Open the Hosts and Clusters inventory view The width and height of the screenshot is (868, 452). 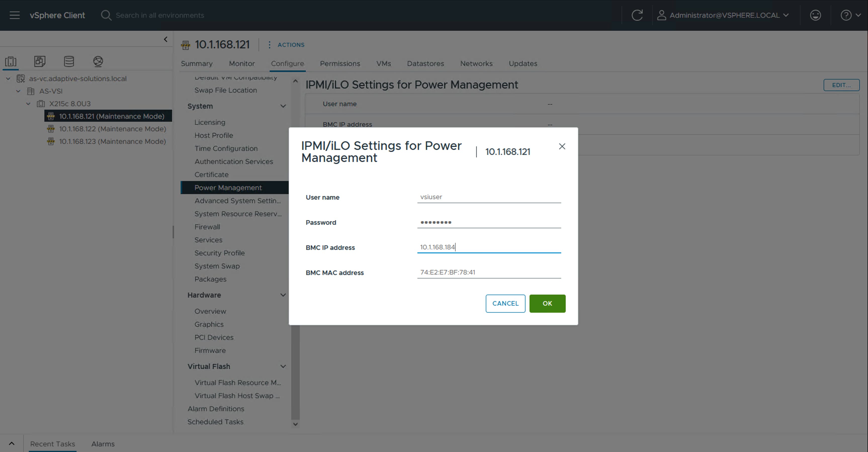click(x=11, y=61)
